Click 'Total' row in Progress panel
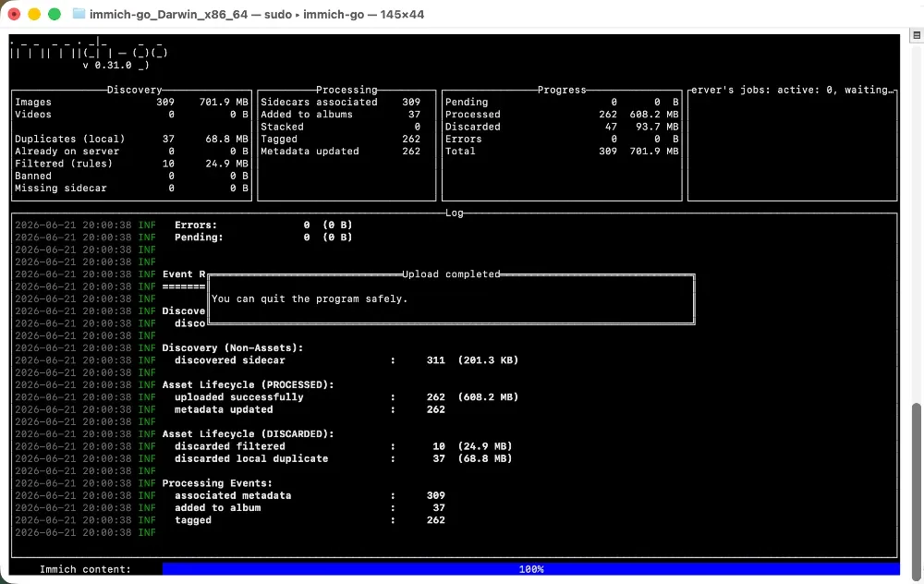The image size is (924, 584). click(562, 152)
